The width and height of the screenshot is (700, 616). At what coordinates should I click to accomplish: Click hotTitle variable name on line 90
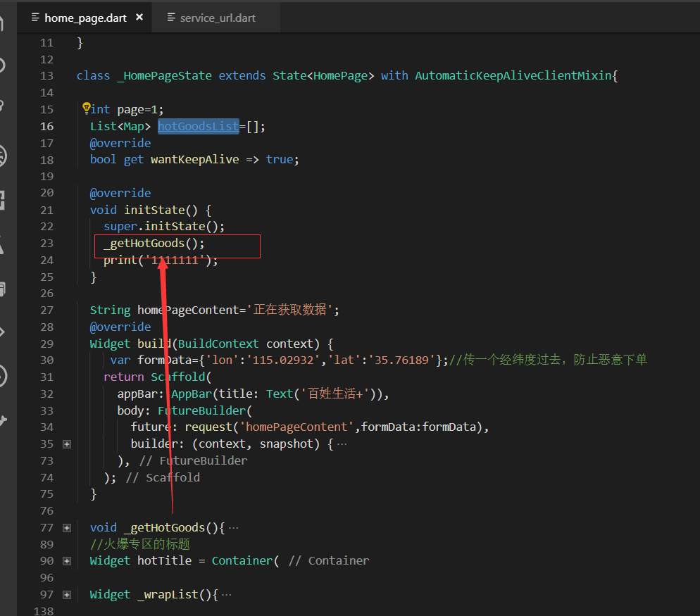pyautogui.click(x=164, y=560)
